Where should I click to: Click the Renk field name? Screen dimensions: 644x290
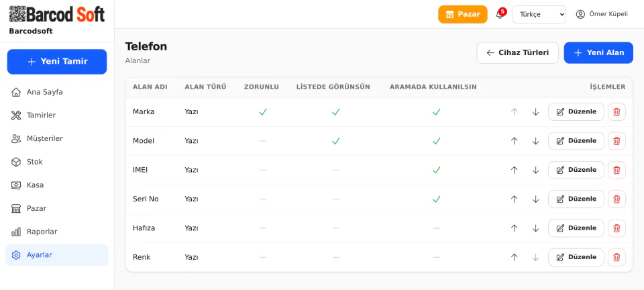[x=142, y=258]
